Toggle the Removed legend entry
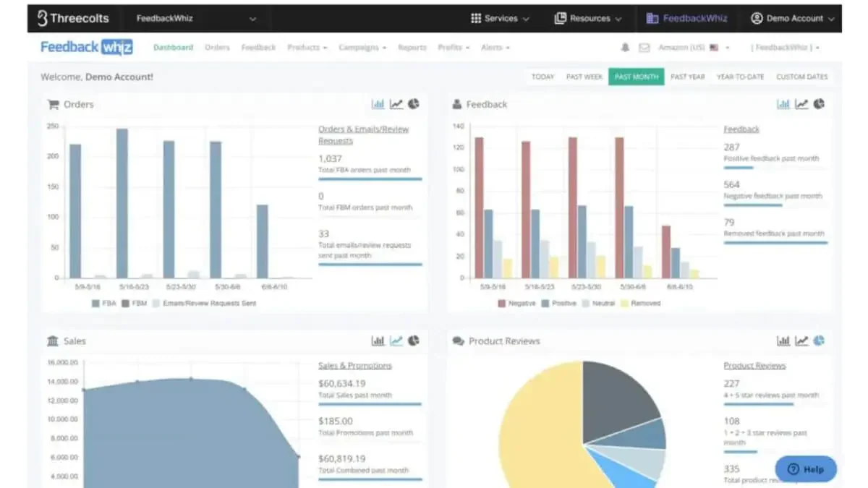The width and height of the screenshot is (868, 488). pos(639,303)
